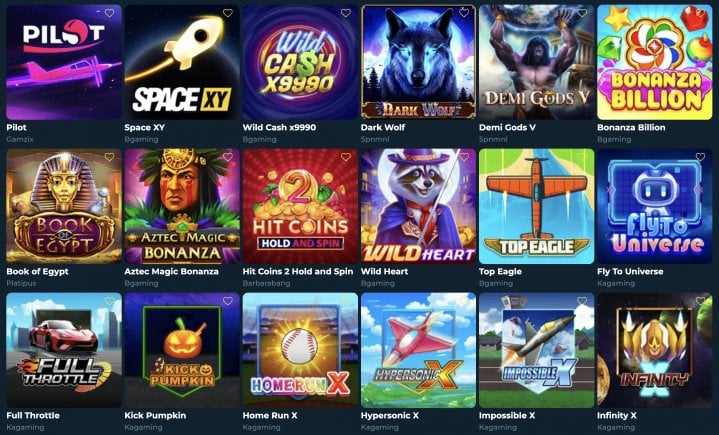Select the Full Throttle game image
The height and width of the screenshot is (435, 719).
click(64, 350)
